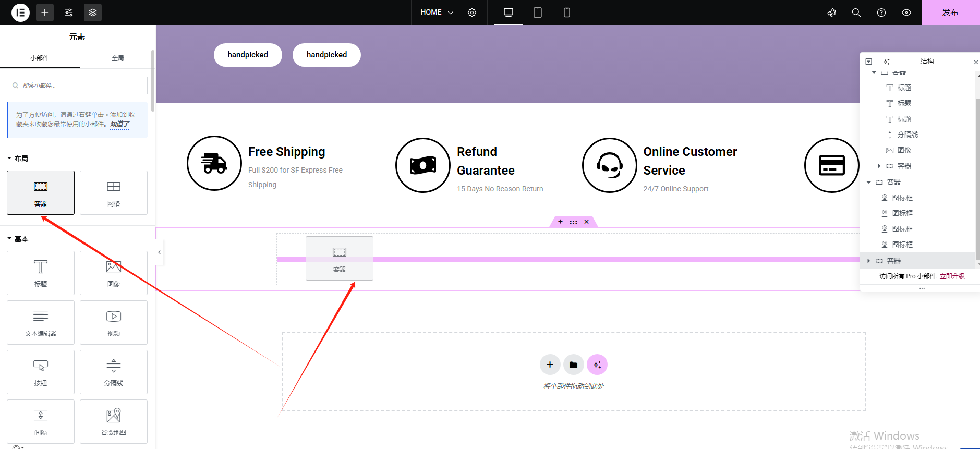This screenshot has height=449, width=980.
Task: Select the 小部件 tab
Action: [x=40, y=58]
